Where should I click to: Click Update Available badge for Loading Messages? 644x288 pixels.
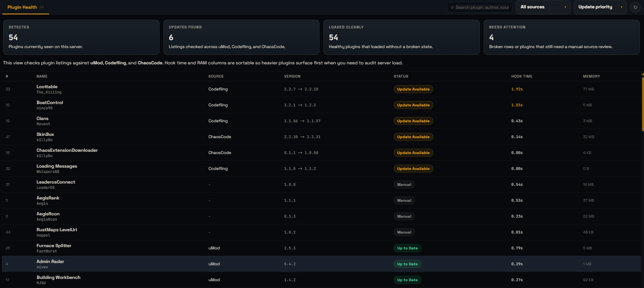(413, 169)
